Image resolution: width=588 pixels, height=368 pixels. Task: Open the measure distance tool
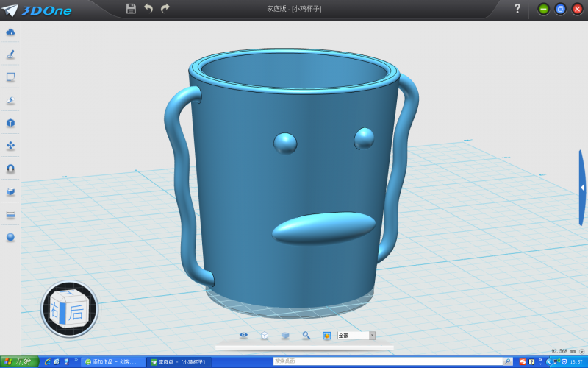coord(10,214)
